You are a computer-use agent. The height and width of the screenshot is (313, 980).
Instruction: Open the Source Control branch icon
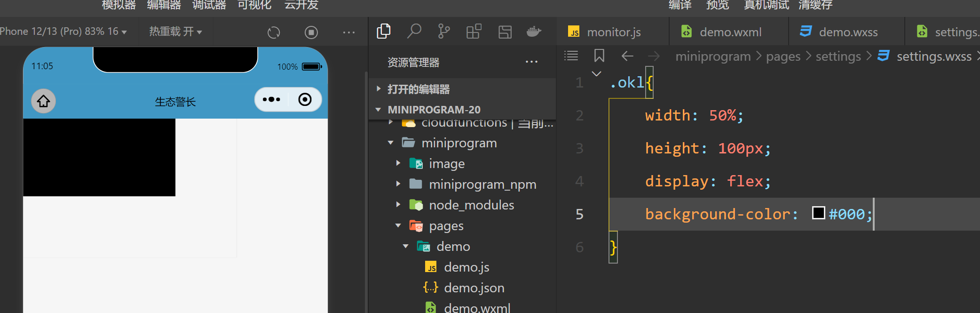pos(443,32)
